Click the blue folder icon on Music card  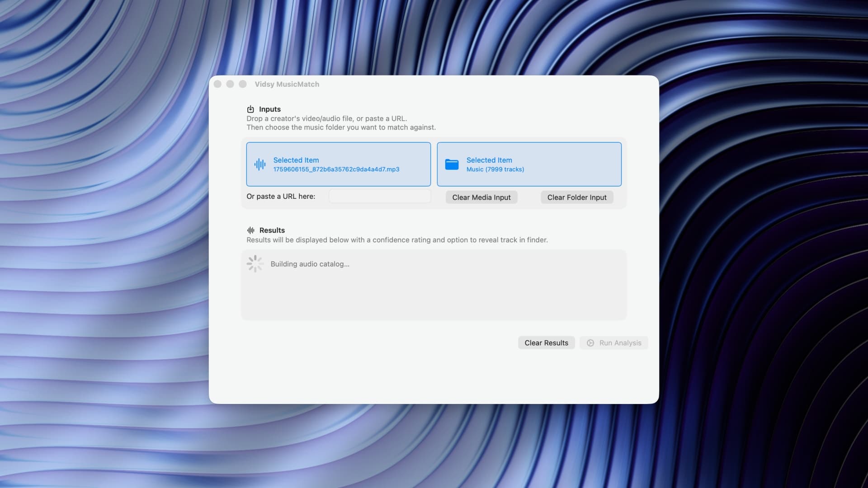(x=453, y=164)
